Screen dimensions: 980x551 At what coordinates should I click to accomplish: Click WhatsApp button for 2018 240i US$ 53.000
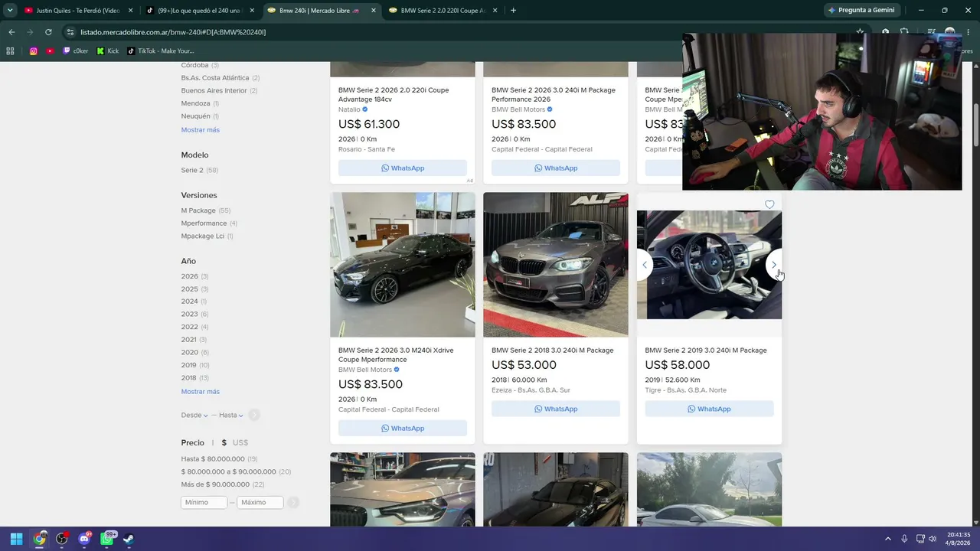[556, 409]
